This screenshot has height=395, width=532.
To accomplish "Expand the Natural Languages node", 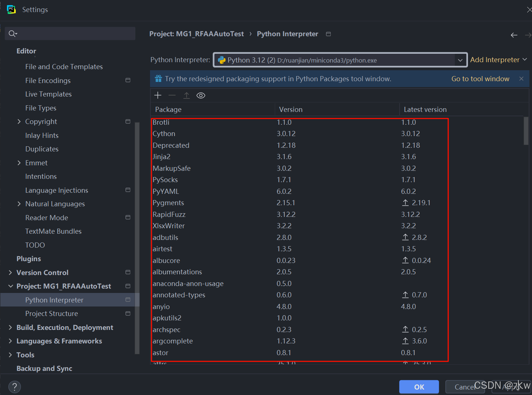I will [x=19, y=204].
